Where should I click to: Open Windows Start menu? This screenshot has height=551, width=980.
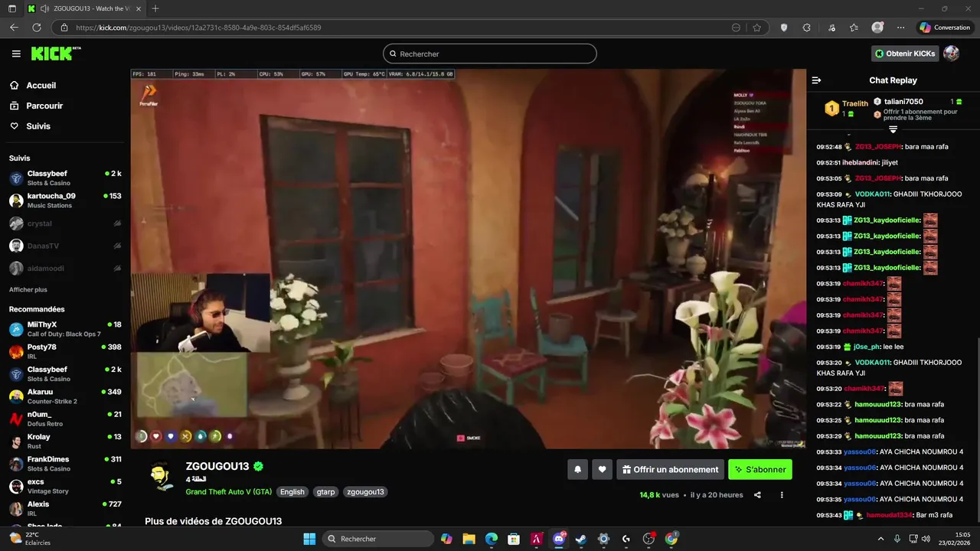click(x=309, y=539)
